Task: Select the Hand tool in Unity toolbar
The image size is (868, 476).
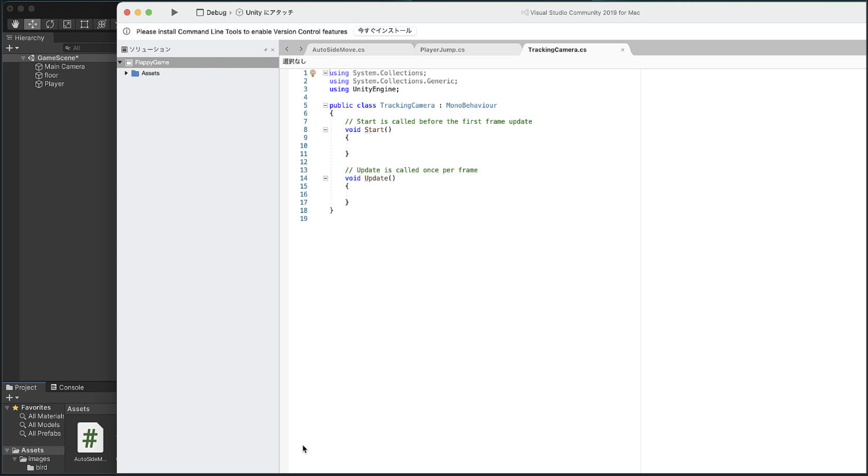Action: [15, 24]
